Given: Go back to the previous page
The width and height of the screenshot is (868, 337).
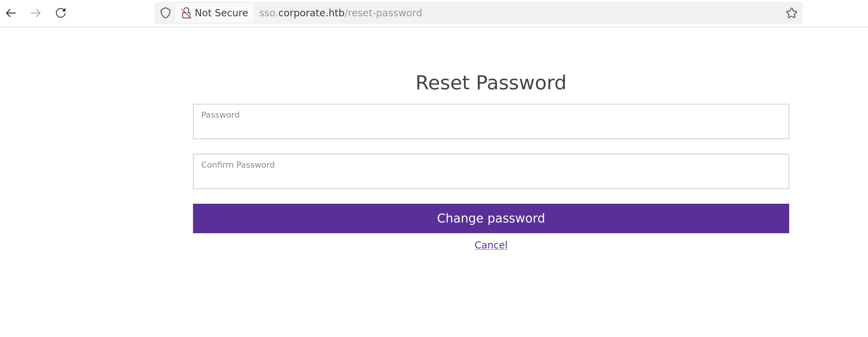Looking at the screenshot, I should pos(11,13).
